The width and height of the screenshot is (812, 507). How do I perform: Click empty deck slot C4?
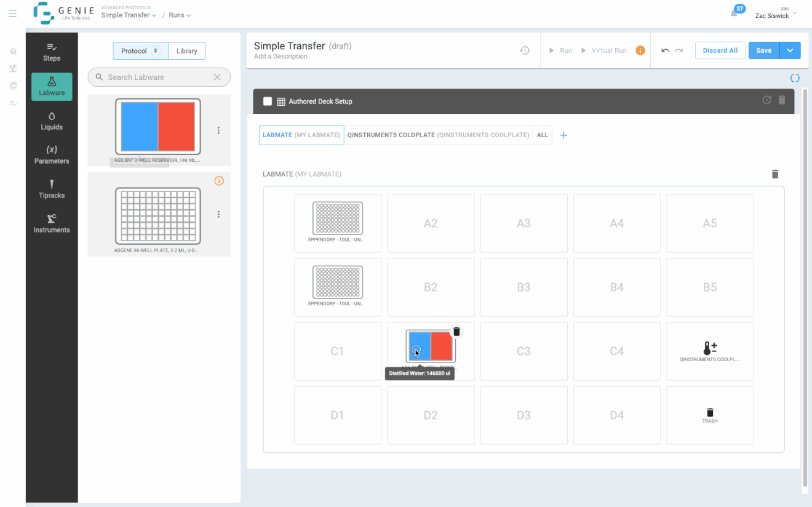click(x=617, y=351)
